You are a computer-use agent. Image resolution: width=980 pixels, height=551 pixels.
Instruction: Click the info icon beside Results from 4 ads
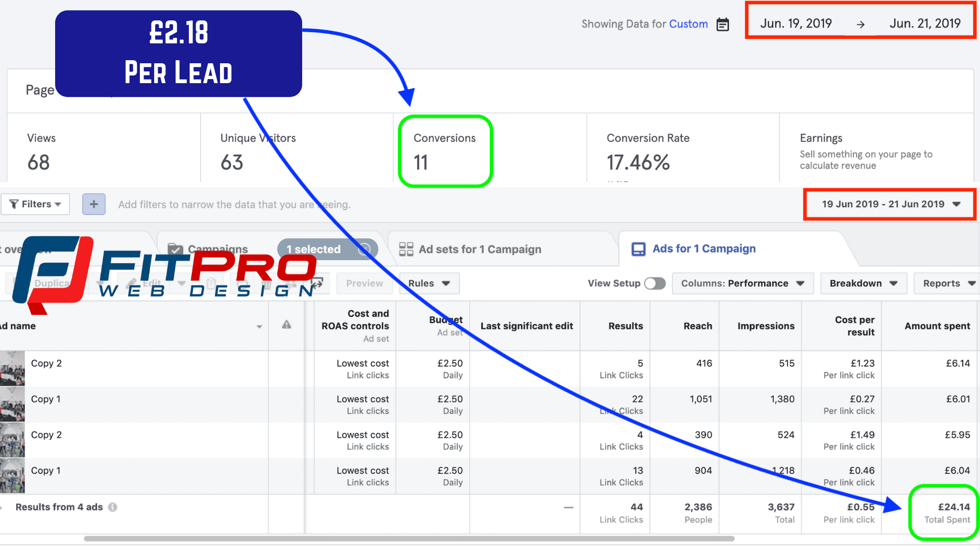113,507
